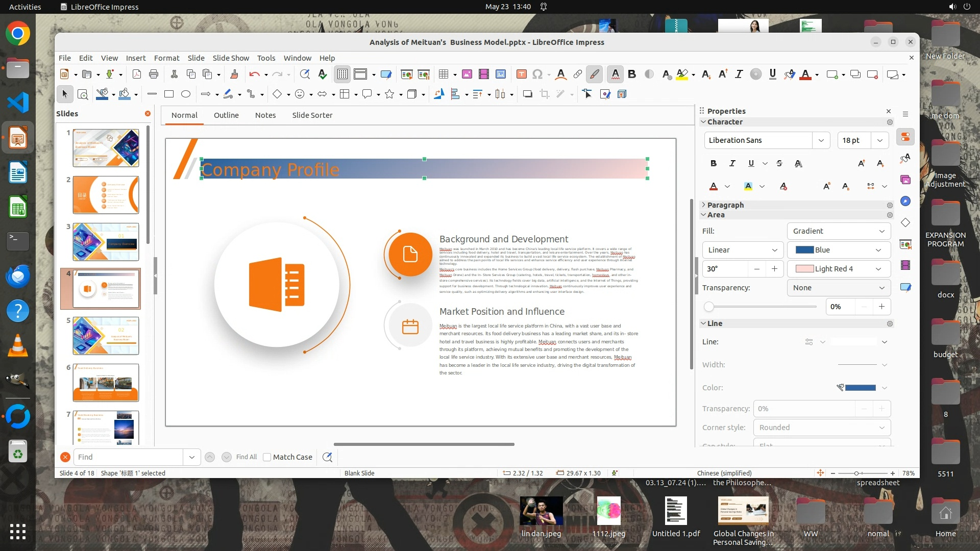Click the Find All button
The height and width of the screenshot is (551, 980).
(x=247, y=457)
